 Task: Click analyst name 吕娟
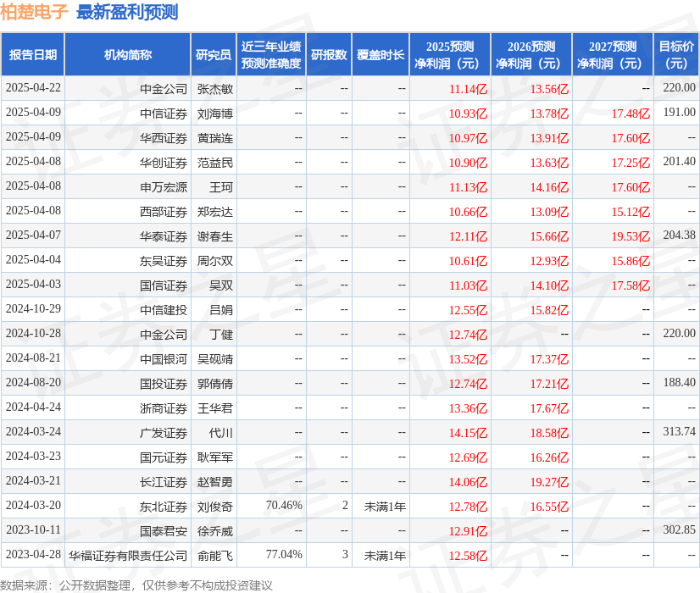pyautogui.click(x=221, y=310)
